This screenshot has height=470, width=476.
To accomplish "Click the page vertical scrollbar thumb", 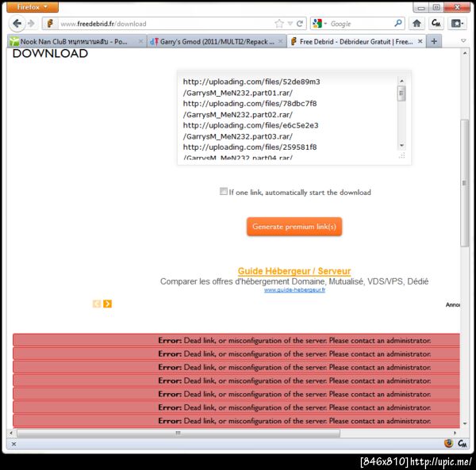I will (x=464, y=183).
